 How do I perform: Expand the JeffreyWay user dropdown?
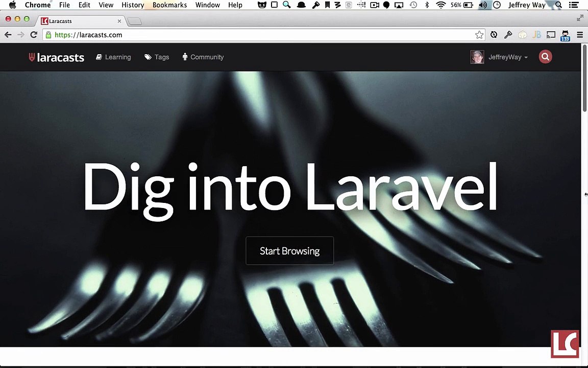508,57
